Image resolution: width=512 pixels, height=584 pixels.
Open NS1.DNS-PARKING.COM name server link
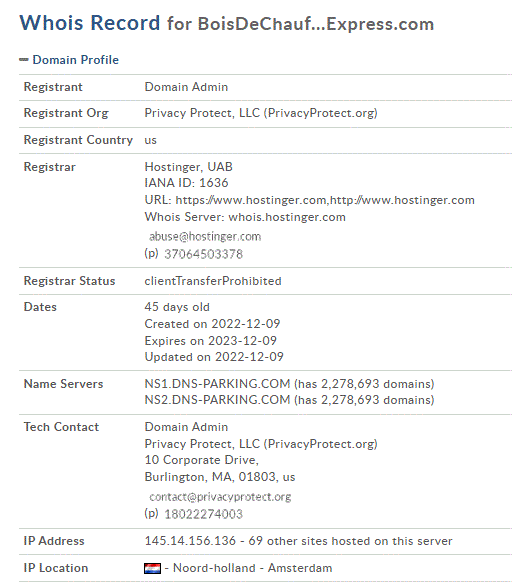point(217,384)
